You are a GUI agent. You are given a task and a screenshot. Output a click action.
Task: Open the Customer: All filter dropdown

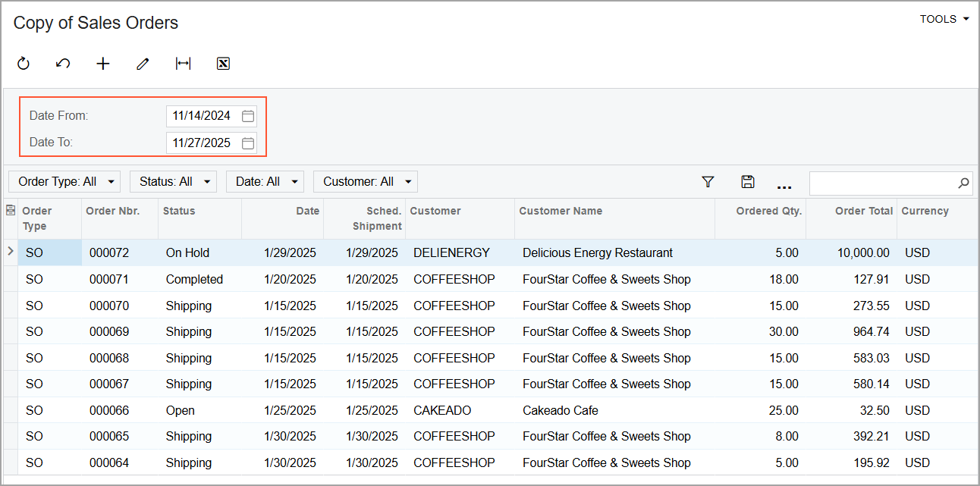click(x=365, y=182)
